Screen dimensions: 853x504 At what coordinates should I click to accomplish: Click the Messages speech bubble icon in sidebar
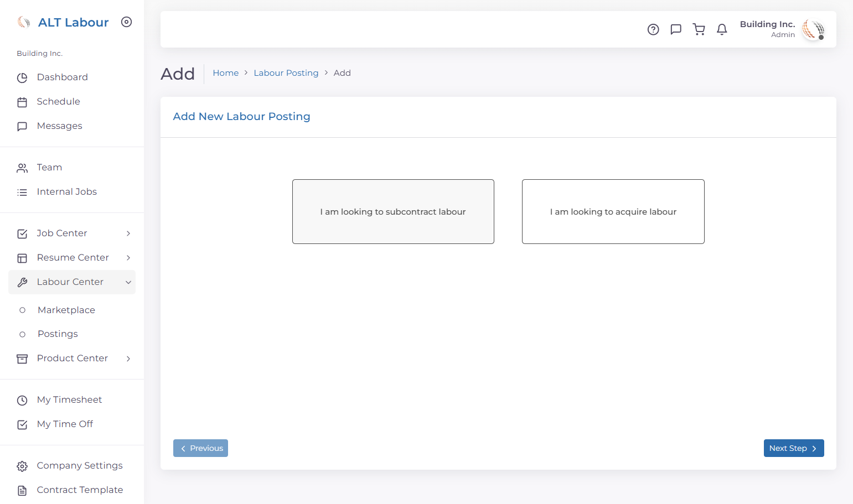(22, 127)
